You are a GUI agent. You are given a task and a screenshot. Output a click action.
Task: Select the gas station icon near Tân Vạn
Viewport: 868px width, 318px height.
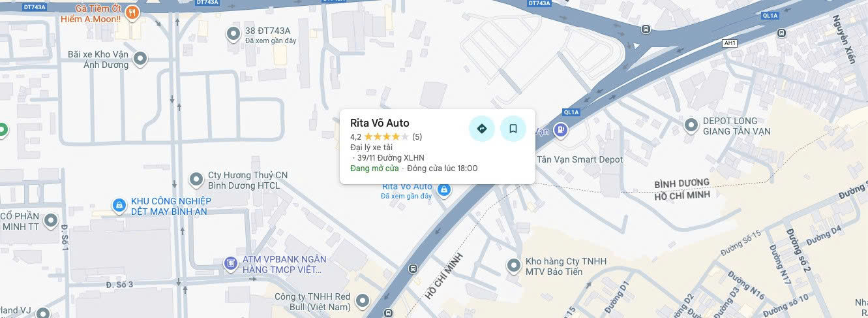click(x=560, y=131)
